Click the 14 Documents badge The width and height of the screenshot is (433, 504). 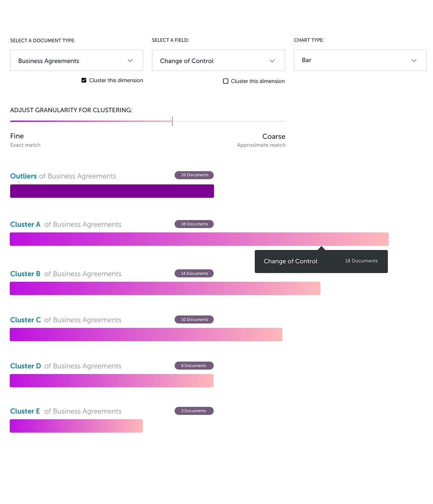pyautogui.click(x=194, y=273)
